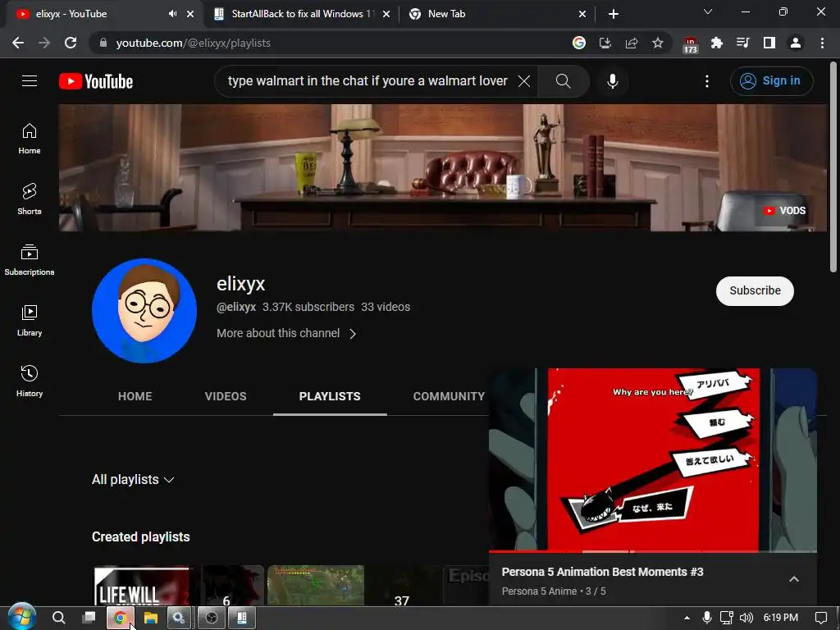Open the YouTube hamburger guide menu
The image size is (840, 630).
coord(30,81)
